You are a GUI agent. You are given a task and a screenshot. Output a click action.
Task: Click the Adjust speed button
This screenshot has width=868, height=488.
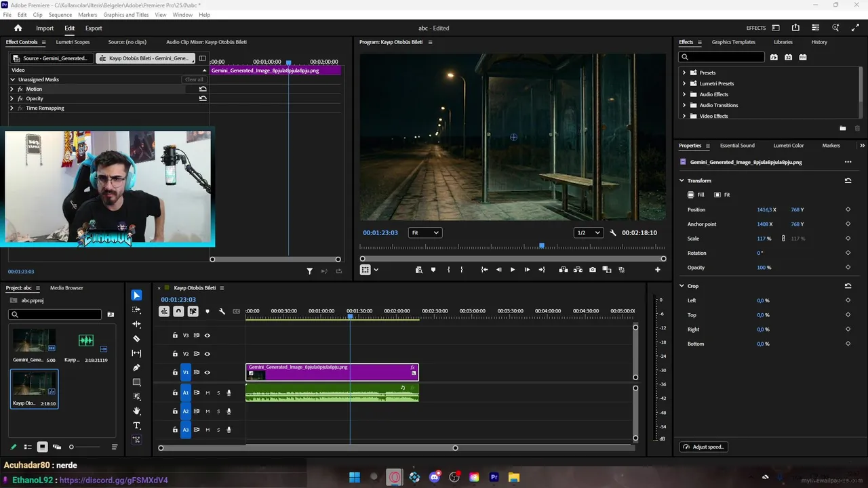pos(704,447)
